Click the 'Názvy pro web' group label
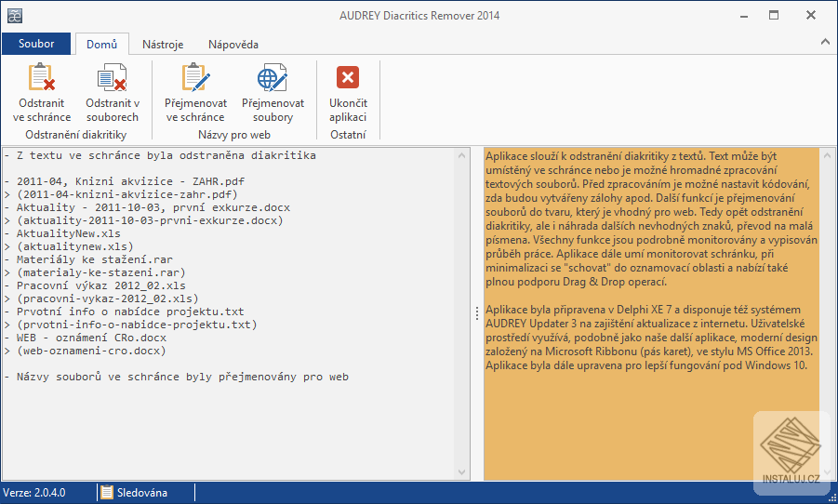 (x=234, y=135)
